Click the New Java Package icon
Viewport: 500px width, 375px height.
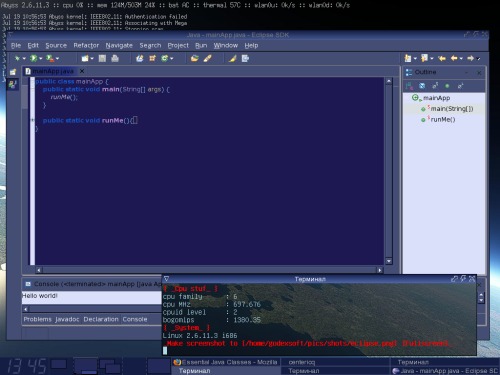[152, 59]
